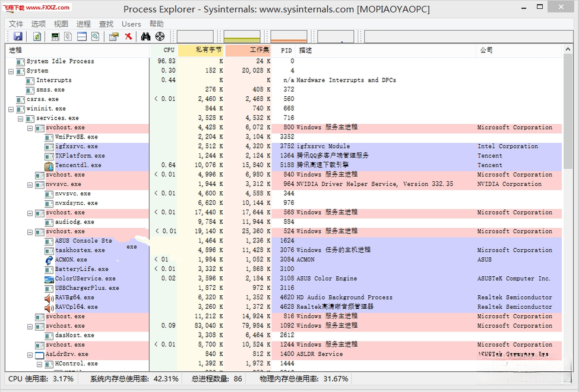Click the audiodg.exe process icon

click(x=49, y=222)
